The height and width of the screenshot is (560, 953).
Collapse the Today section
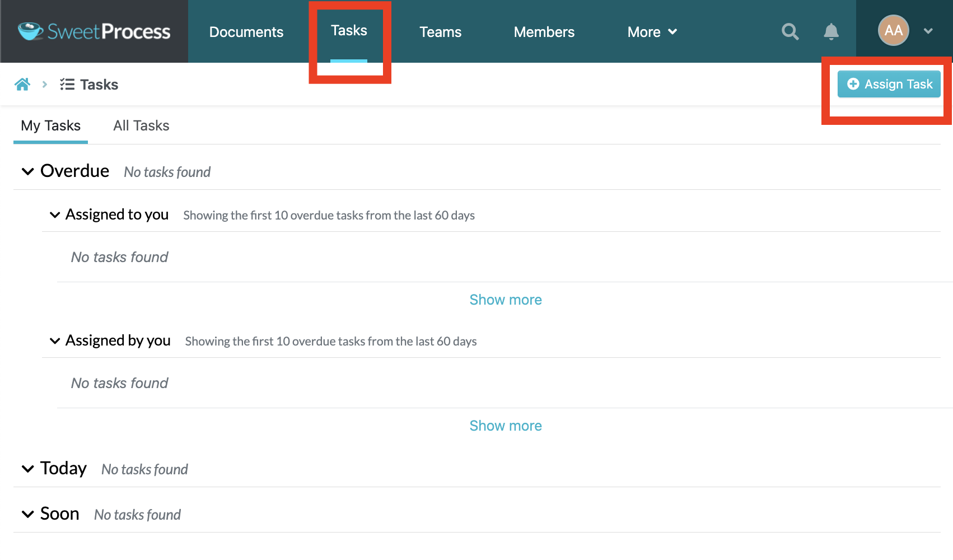click(x=27, y=469)
